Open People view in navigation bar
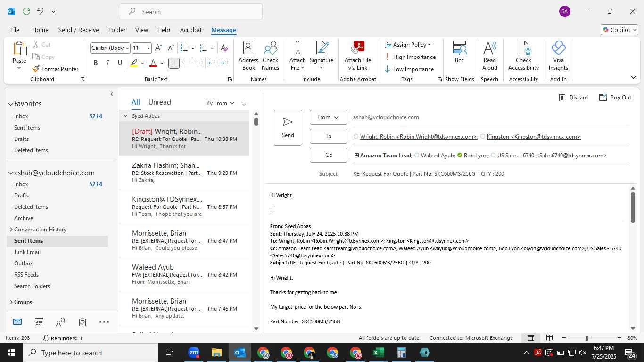Screen dimensions: 644x362 coord(61,322)
